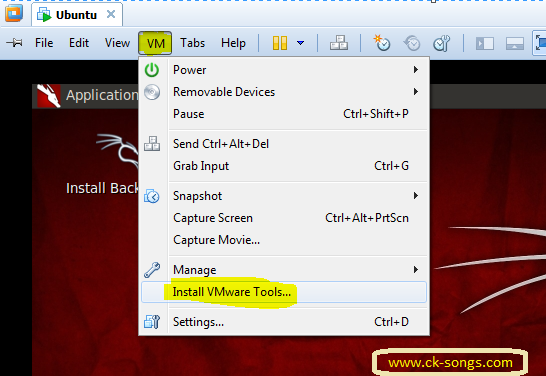
Task: Select the Ubuntu virtual machine tab
Action: [77, 15]
